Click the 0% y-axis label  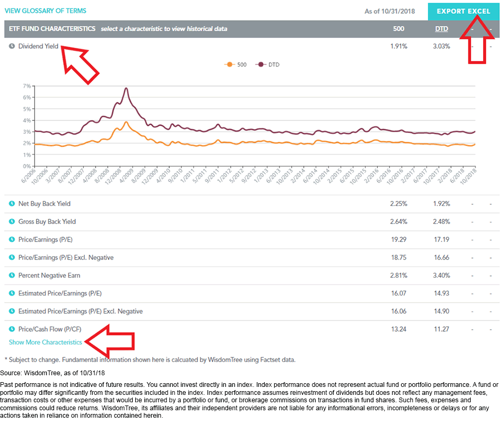click(x=27, y=166)
